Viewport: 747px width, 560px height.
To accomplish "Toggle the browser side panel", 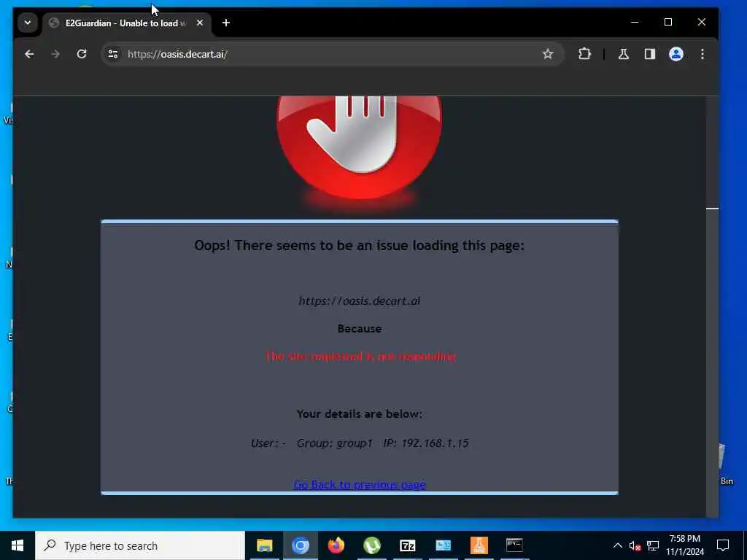I will pos(650,54).
